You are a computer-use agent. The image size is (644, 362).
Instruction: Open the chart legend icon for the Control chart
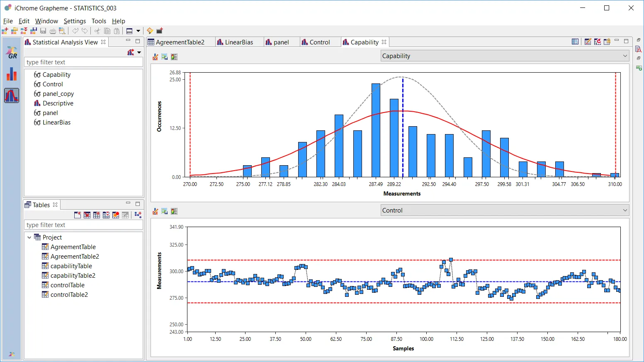tap(174, 211)
